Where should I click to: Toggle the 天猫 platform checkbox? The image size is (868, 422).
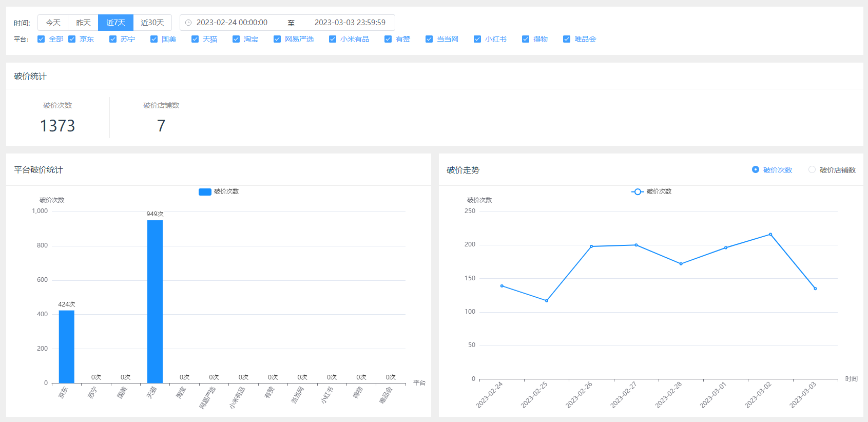tap(195, 39)
